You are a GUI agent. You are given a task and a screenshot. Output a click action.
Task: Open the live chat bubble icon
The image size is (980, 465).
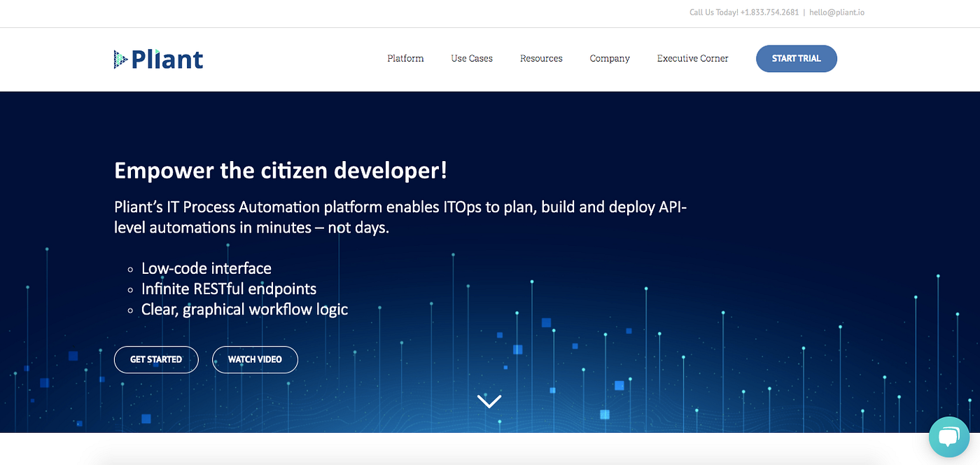click(948, 438)
